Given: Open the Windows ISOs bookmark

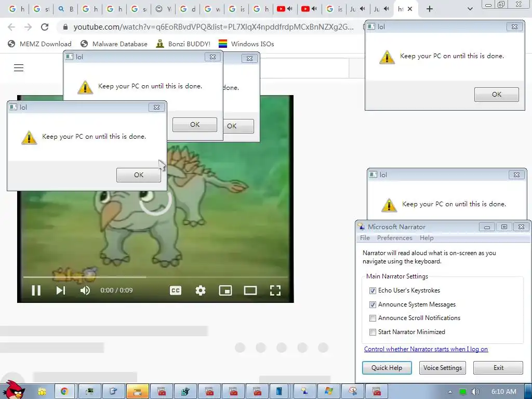Looking at the screenshot, I should click(x=246, y=44).
